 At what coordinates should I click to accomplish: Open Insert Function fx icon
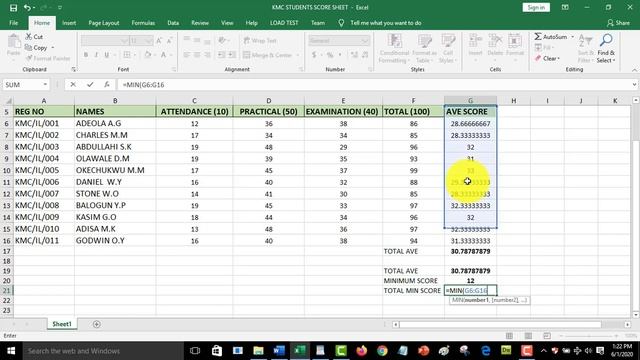point(107,84)
